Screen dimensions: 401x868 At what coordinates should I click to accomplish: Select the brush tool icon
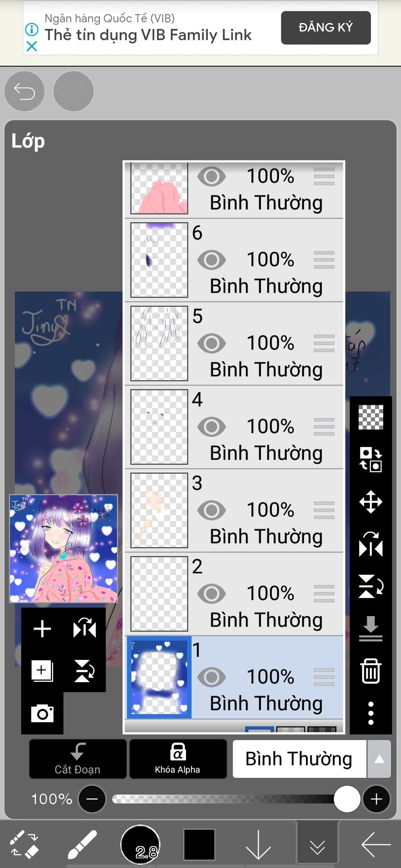click(82, 844)
